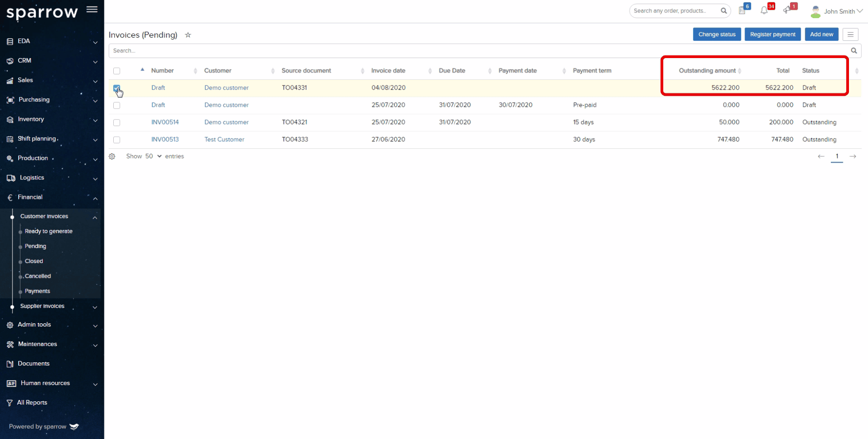
Task: Open invoice INV00513 link
Action: point(165,139)
